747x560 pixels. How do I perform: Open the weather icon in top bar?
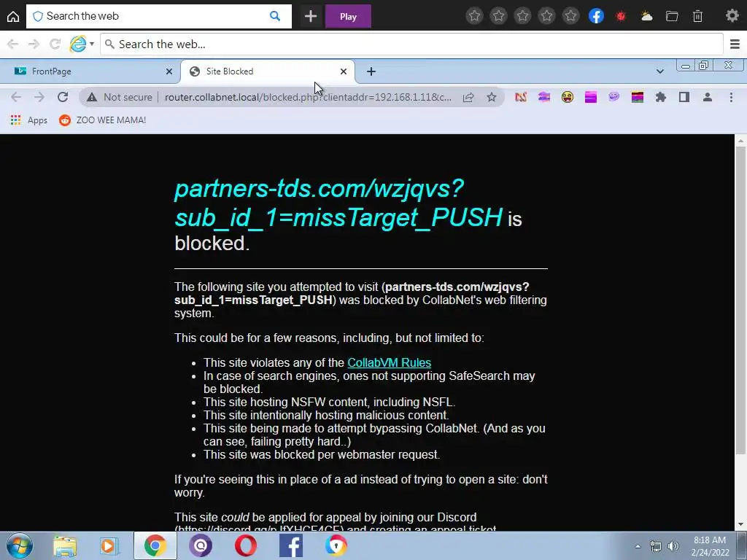point(646,16)
